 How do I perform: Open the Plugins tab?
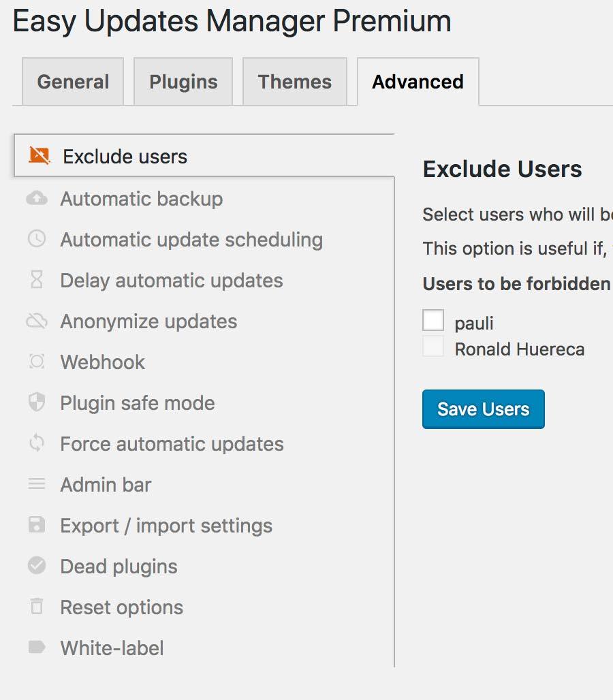183,81
